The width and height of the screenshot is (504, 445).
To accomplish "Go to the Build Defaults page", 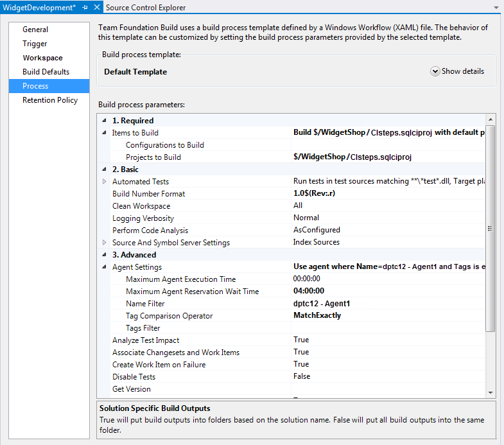I will 46,72.
